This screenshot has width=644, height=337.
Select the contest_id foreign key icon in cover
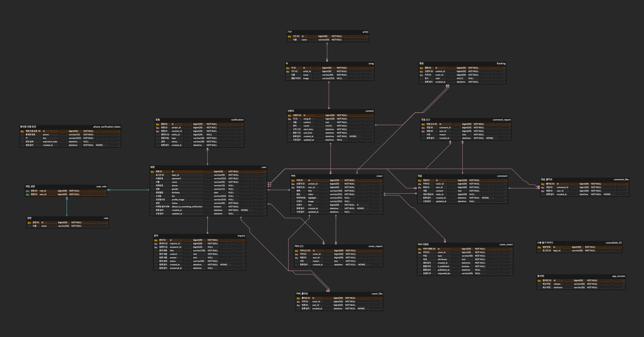[x=293, y=184]
